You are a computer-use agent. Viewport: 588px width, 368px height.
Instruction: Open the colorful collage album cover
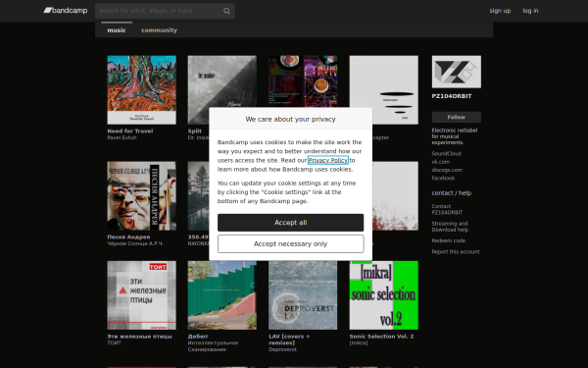coord(303,81)
